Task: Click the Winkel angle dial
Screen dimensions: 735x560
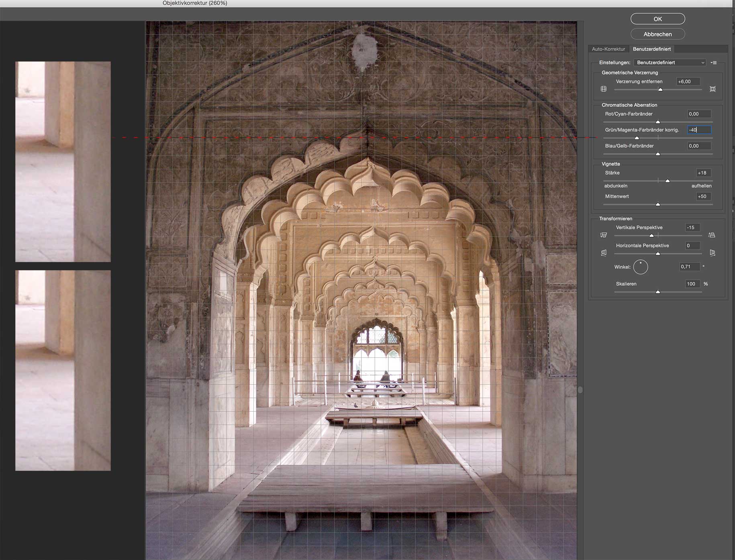Action: [x=641, y=267]
